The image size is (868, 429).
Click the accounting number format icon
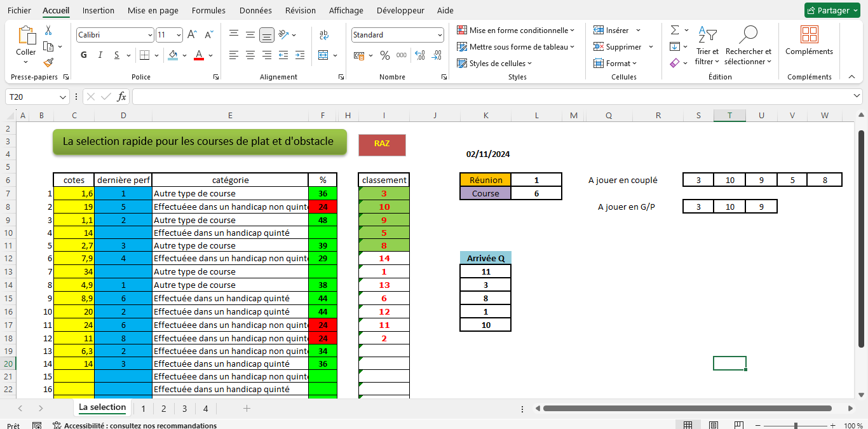pos(360,55)
